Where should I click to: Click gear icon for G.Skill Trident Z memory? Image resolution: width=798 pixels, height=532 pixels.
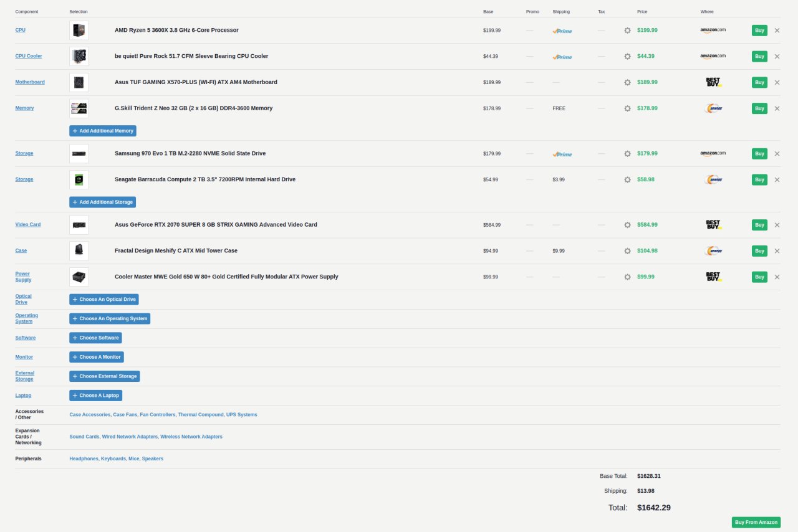(x=627, y=108)
